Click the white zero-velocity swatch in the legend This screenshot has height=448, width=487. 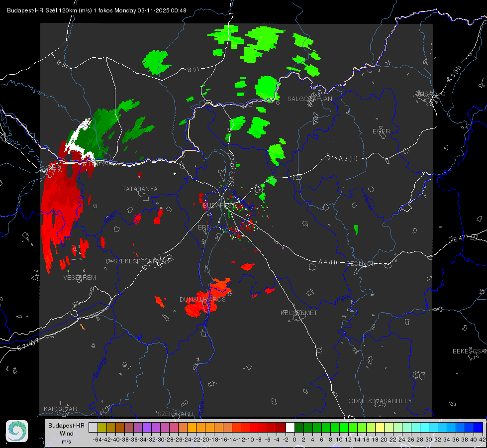290,427
